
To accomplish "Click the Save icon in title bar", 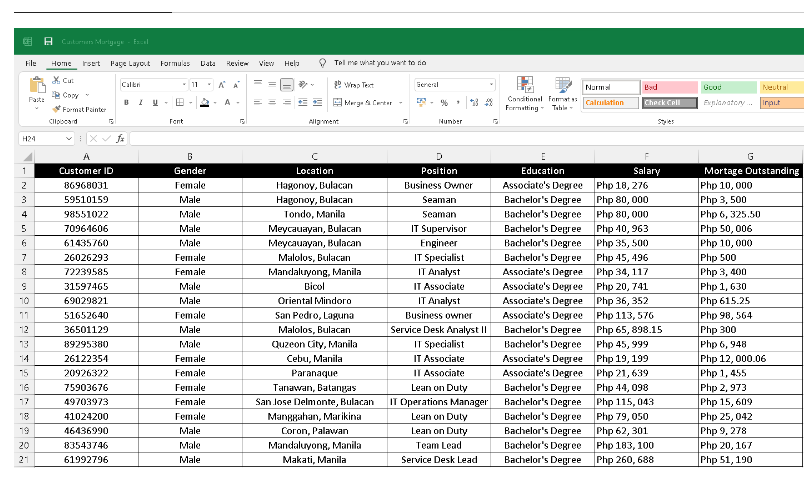I will pyautogui.click(x=48, y=41).
